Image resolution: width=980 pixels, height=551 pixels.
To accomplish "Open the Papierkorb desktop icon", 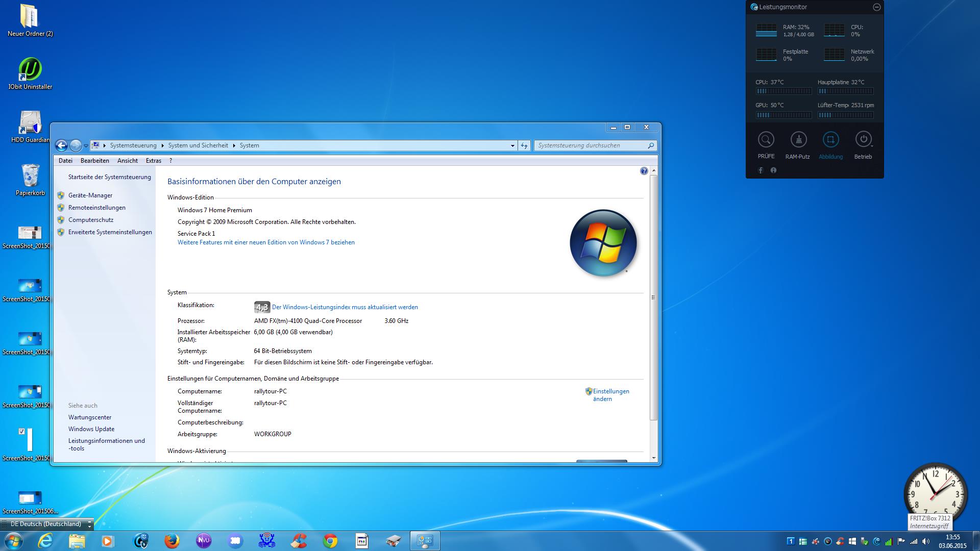I will tap(30, 180).
